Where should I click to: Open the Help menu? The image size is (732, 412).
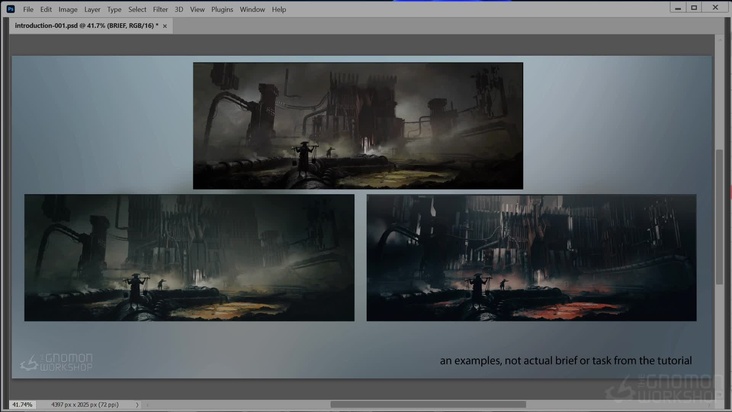tap(279, 9)
